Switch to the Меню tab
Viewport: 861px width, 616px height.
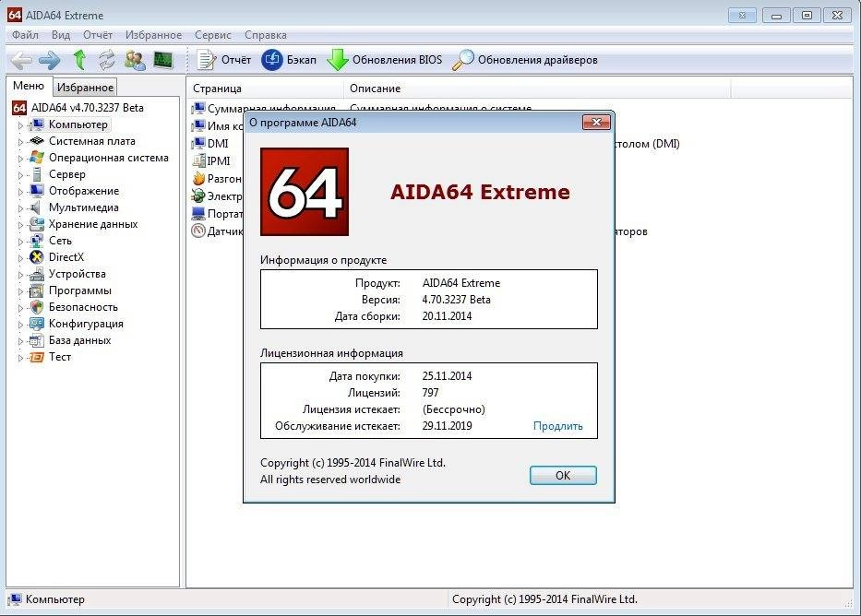[x=29, y=86]
